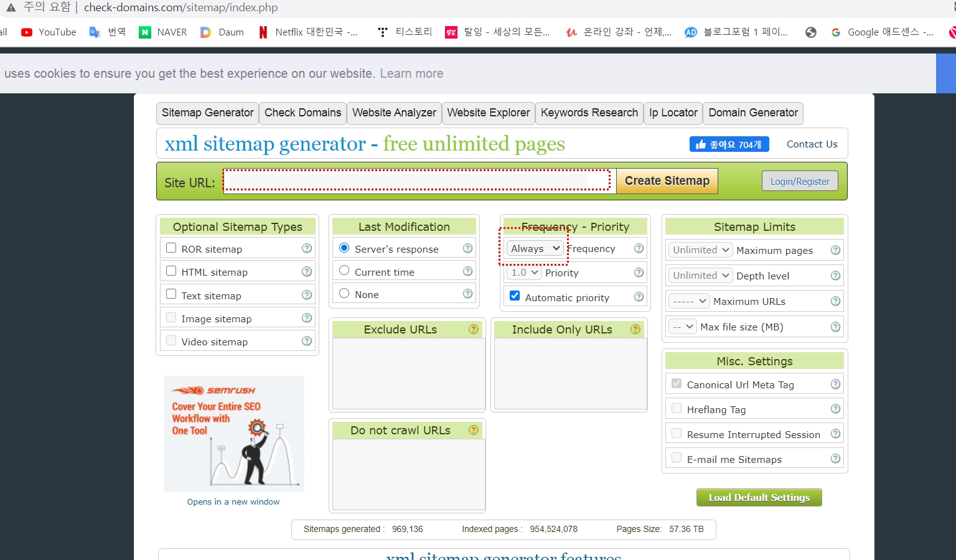Open the Netflix bookmark
Image resolution: width=956 pixels, height=560 pixels.
point(308,32)
